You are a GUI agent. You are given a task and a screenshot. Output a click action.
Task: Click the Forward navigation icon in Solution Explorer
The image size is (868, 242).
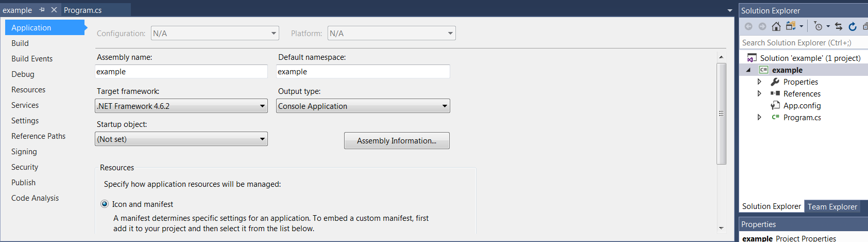tap(762, 26)
